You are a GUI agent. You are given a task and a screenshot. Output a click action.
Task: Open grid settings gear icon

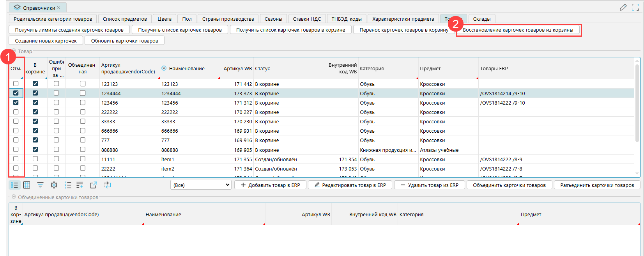[54, 185]
